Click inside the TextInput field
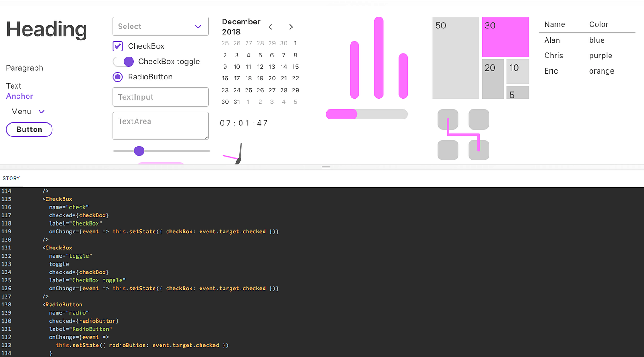 160,97
